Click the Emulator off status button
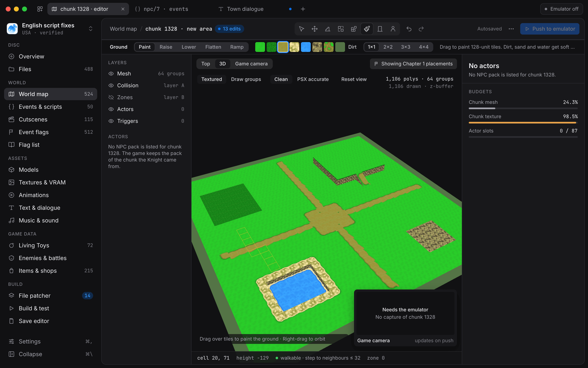Viewport: 588px width, 368px height. tap(561, 9)
